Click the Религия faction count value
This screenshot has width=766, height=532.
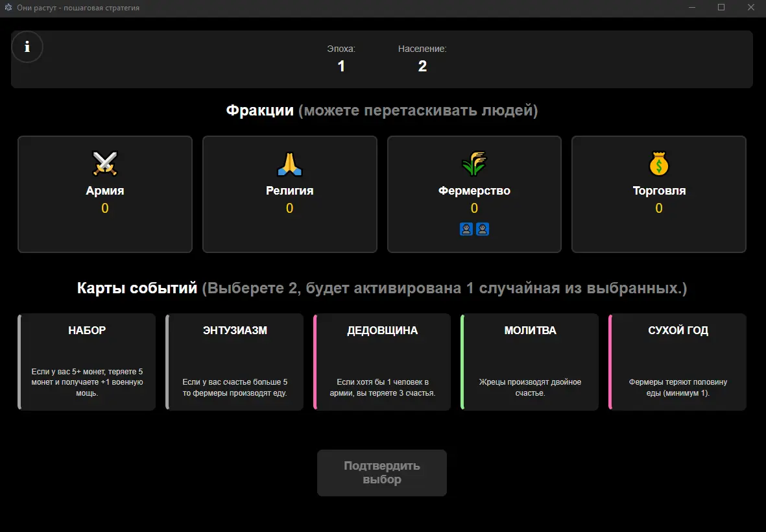[x=289, y=208]
